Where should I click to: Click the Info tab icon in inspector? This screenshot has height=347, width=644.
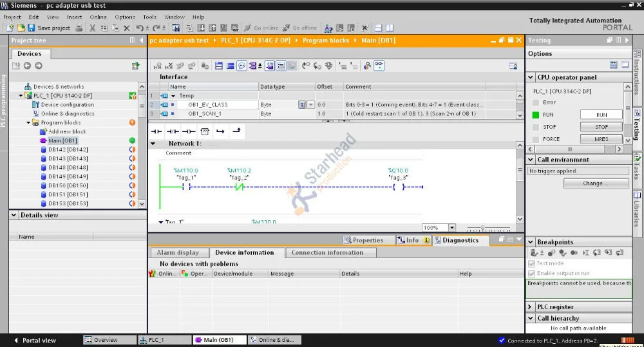[x=401, y=240]
